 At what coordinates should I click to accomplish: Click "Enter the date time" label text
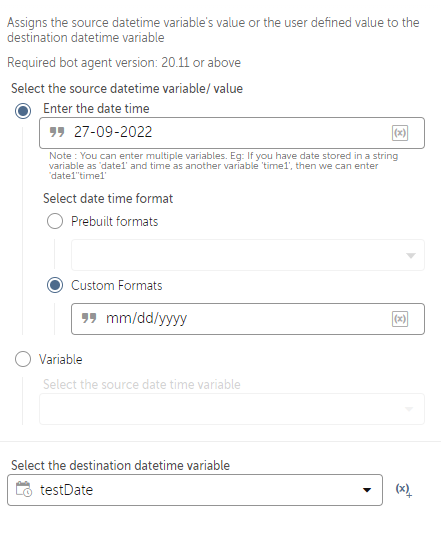pos(96,108)
